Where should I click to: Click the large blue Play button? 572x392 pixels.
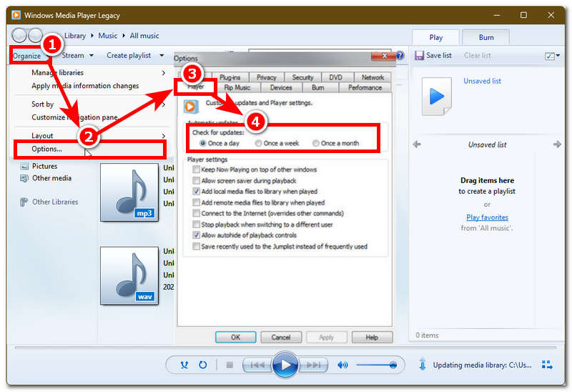pos(285,365)
